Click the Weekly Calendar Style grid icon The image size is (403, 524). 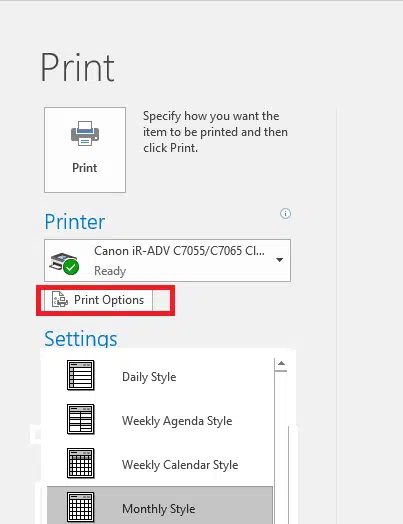pyautogui.click(x=81, y=463)
